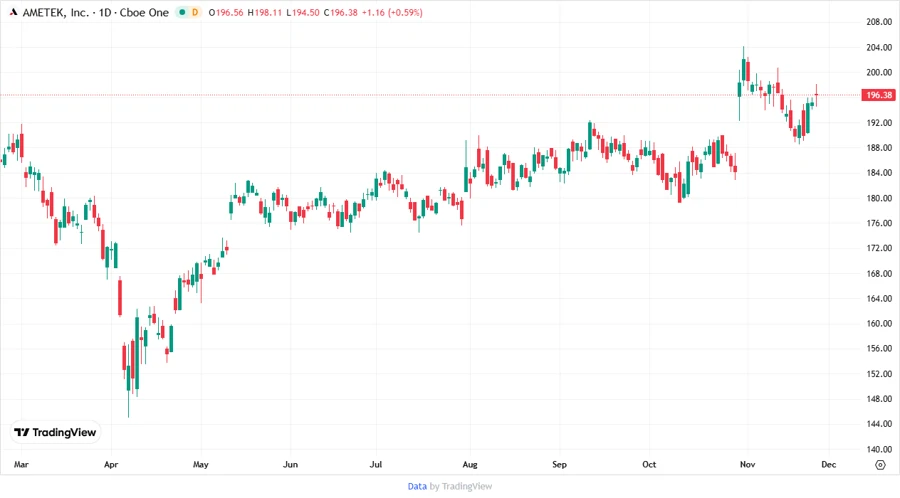The width and height of the screenshot is (900, 498).
Task: Click the red 196.38 current price label
Action: pos(878,95)
